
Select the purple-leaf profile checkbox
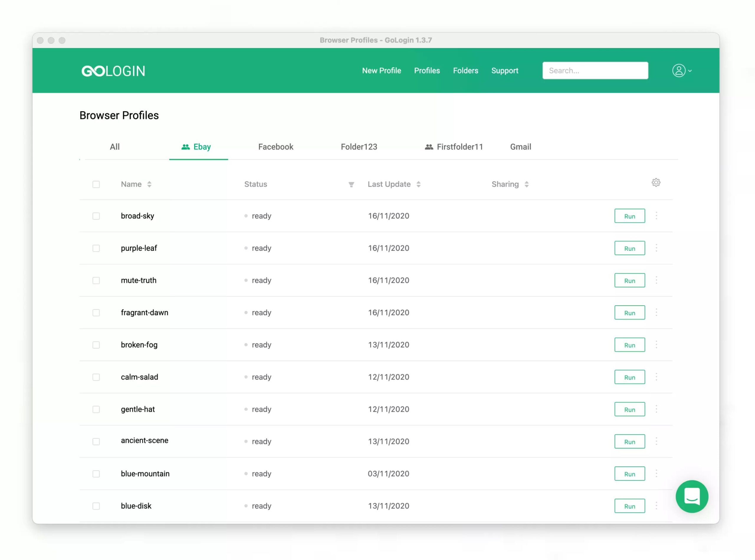click(96, 248)
